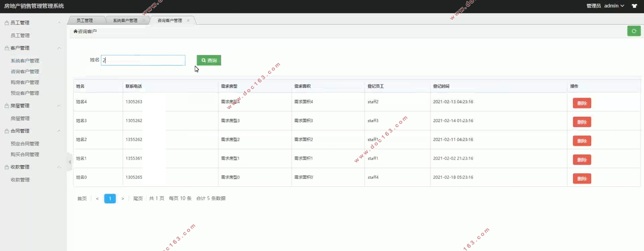
Task: Delete the 姓名3 row
Action: click(x=582, y=122)
